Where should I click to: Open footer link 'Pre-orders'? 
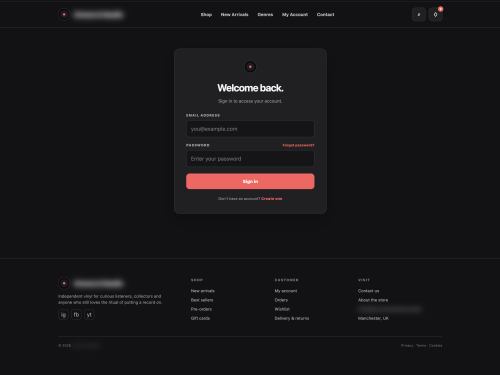[201, 309]
